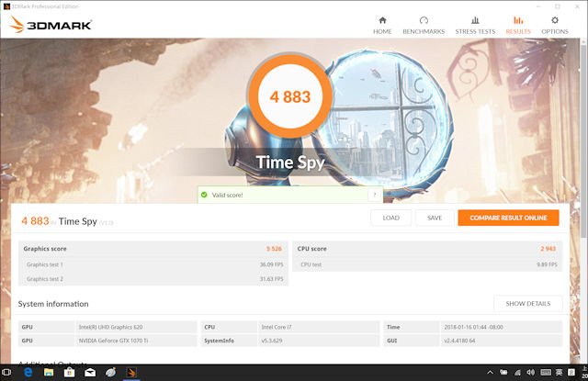Viewport: 588px width, 381px height.
Task: Click the System information heading
Action: pyautogui.click(x=53, y=304)
